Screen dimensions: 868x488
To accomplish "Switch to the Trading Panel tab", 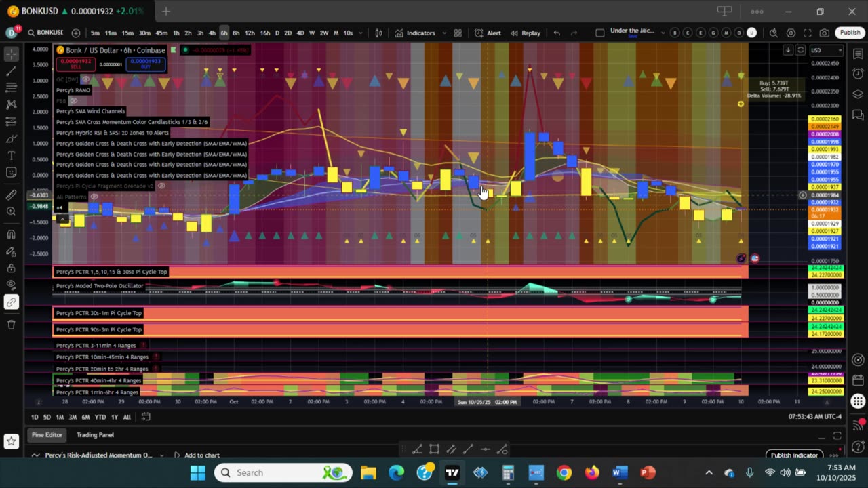I will 95,435.
